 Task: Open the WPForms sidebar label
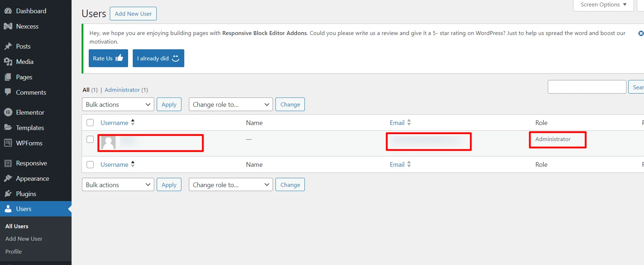(x=29, y=143)
